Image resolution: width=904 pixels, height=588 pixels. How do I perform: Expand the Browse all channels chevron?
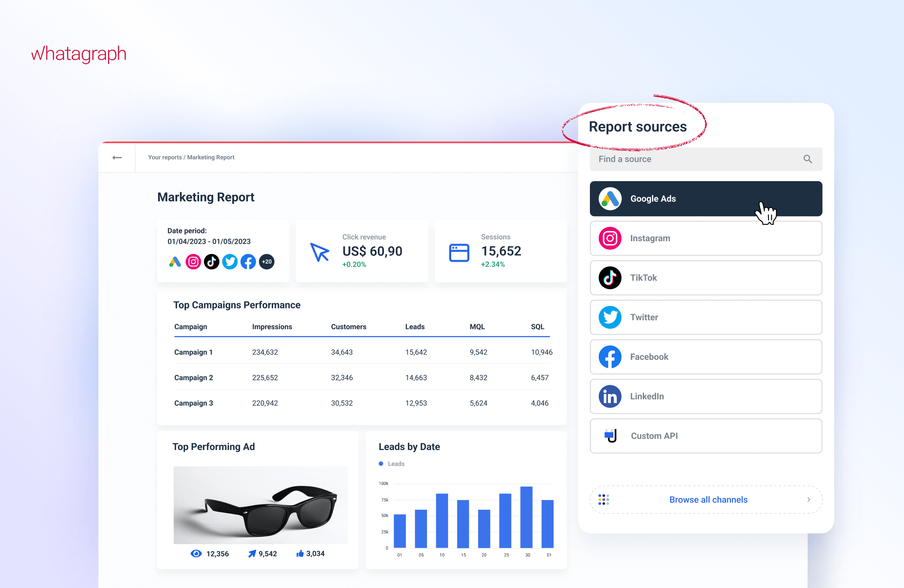(808, 499)
